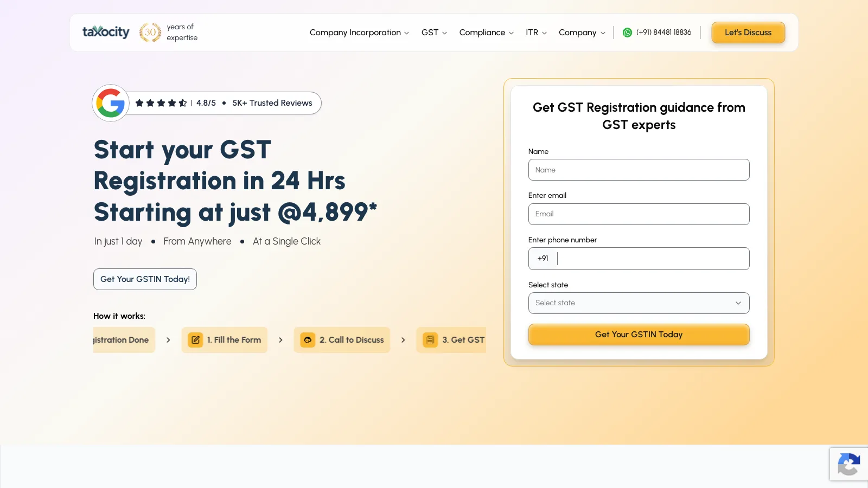The height and width of the screenshot is (488, 868).
Task: Click the Let's Discuss button
Action: tap(748, 33)
